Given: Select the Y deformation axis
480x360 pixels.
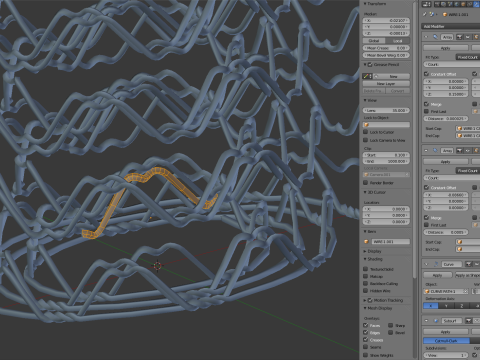Looking at the screenshot, I should coord(446,306).
